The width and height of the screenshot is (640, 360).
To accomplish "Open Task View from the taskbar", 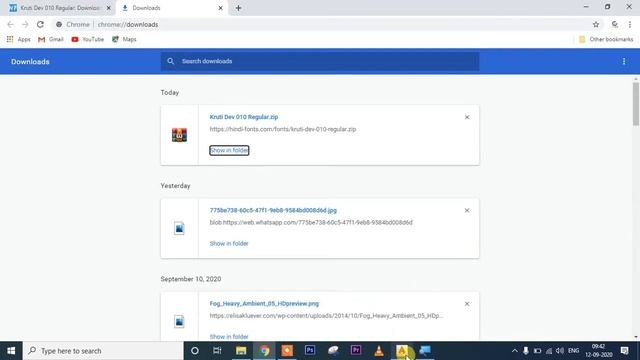I will (x=217, y=351).
